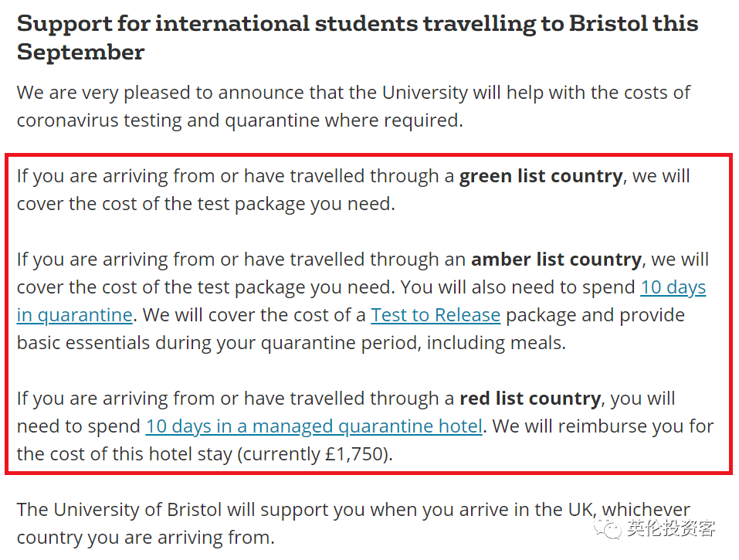Screen dimensions: 739x560
Task: Click the "including meals" phrase
Action: (x=494, y=343)
